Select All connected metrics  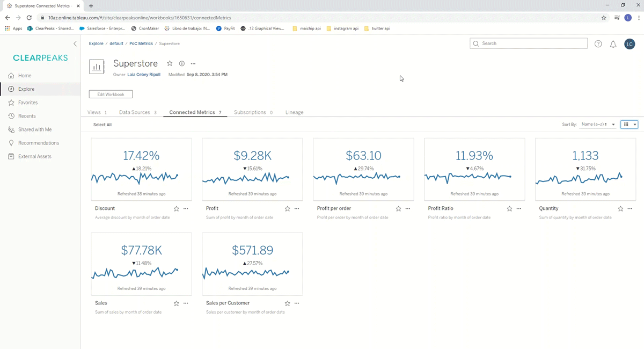tap(102, 124)
